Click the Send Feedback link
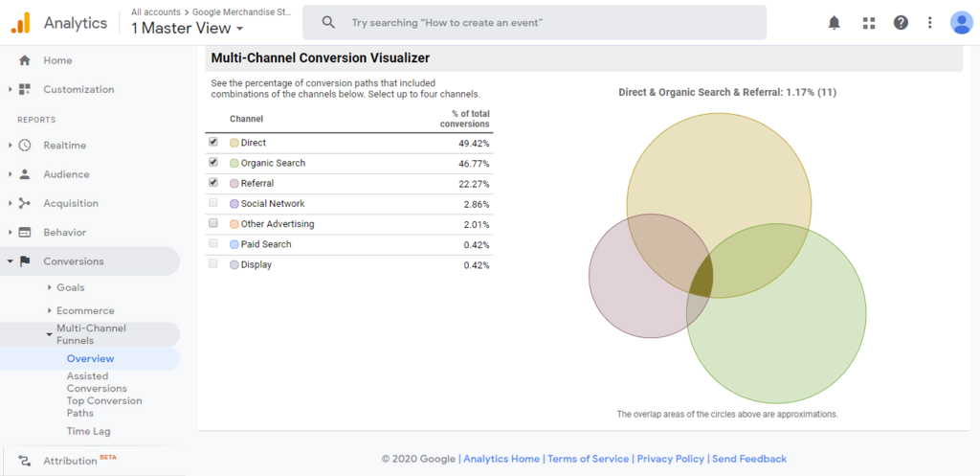Viewport: 980px width, 476px height. pos(749,459)
